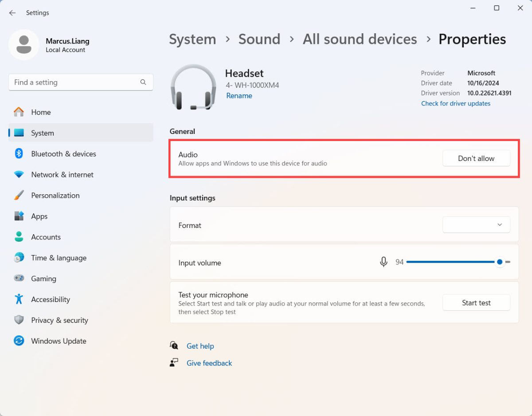Open Accessibility settings

click(x=50, y=299)
